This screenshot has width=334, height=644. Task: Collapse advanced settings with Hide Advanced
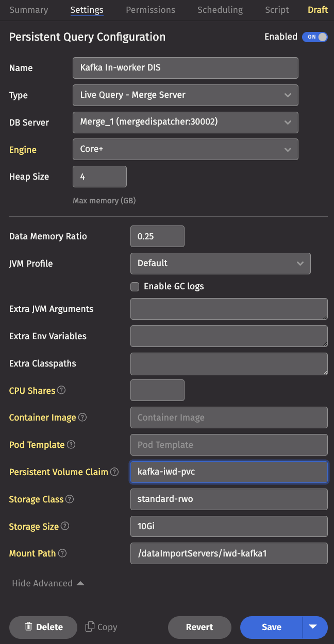tap(48, 583)
